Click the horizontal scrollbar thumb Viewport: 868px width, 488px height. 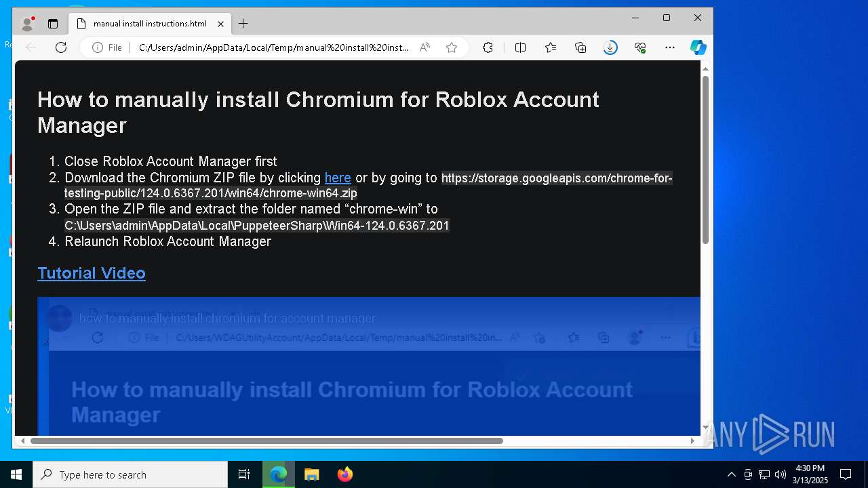(x=267, y=441)
